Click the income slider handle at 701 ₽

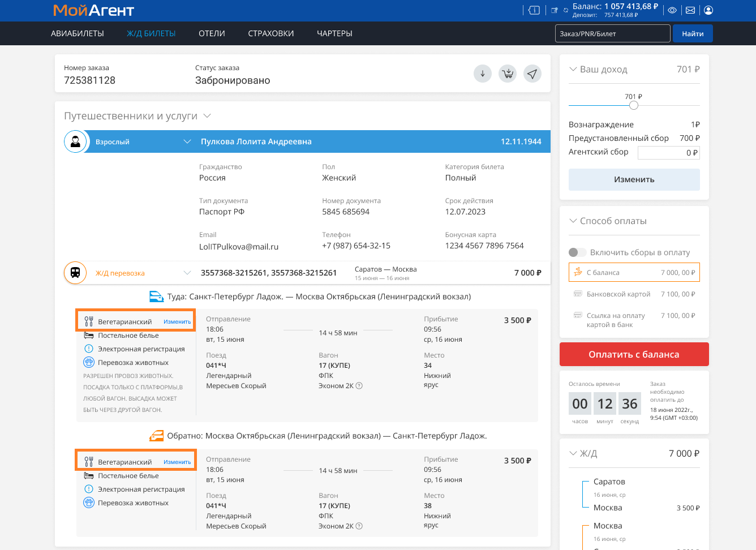tap(634, 106)
